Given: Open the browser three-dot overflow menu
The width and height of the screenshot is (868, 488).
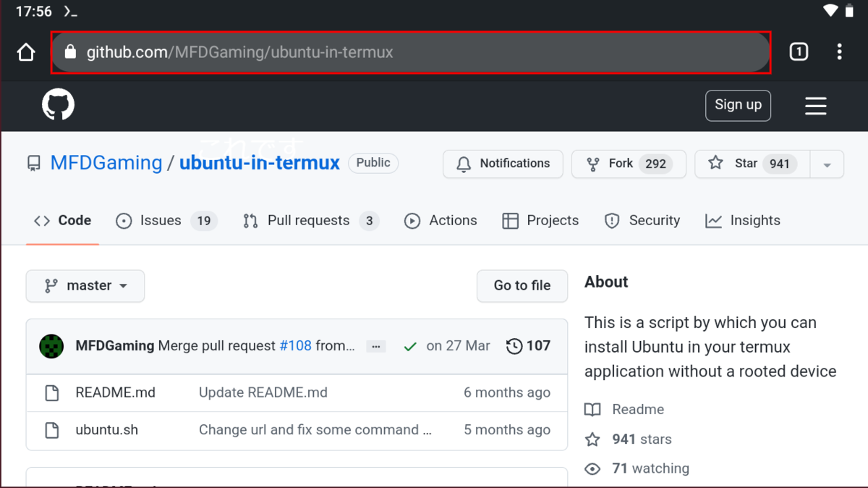Looking at the screenshot, I should point(839,51).
